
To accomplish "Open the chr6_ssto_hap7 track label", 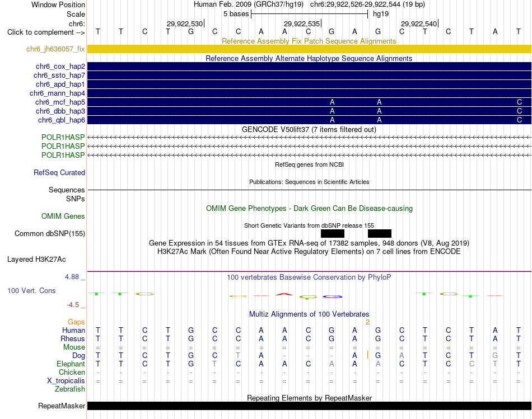I will tap(59, 76).
